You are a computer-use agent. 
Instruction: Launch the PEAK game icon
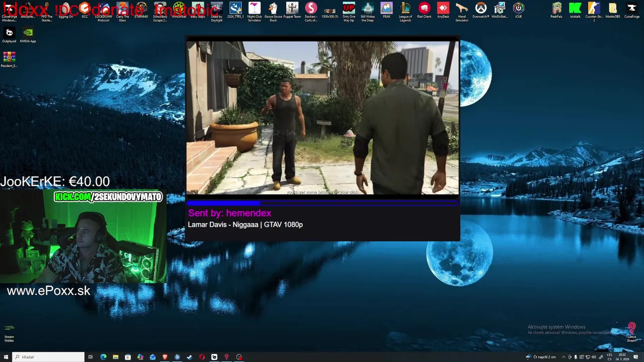pos(386,11)
